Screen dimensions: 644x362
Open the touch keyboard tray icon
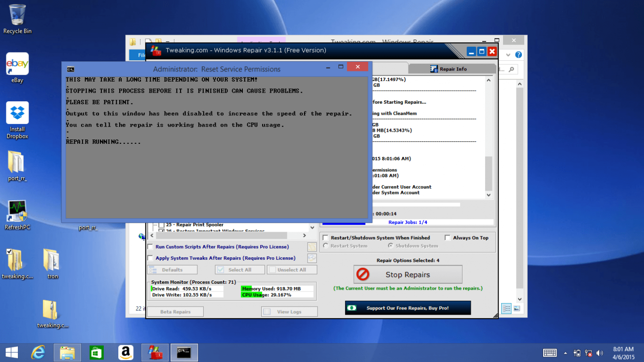click(550, 353)
